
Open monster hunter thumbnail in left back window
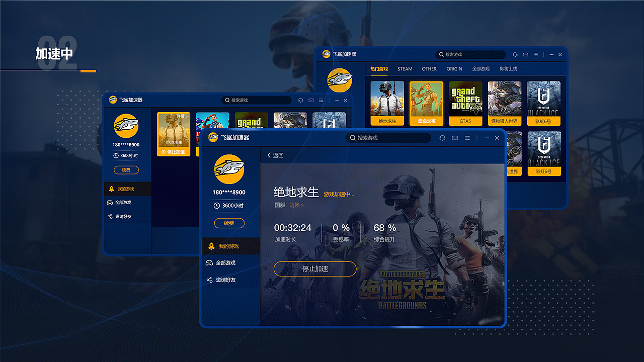290,120
